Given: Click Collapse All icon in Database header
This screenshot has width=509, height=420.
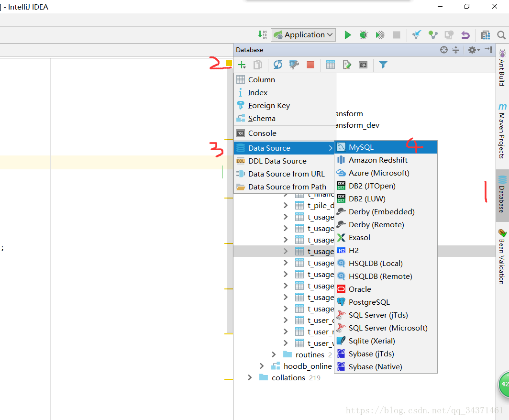Looking at the screenshot, I should click(x=456, y=50).
